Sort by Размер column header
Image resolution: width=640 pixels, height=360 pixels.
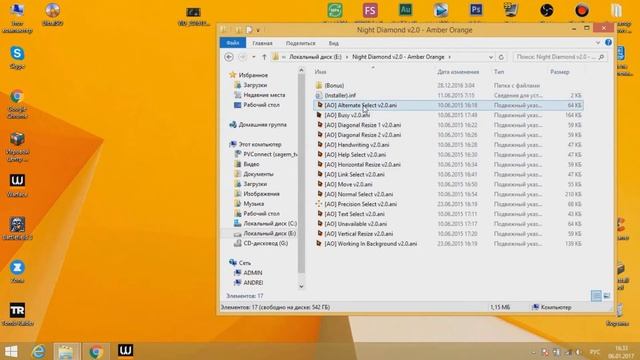pyautogui.click(x=560, y=72)
